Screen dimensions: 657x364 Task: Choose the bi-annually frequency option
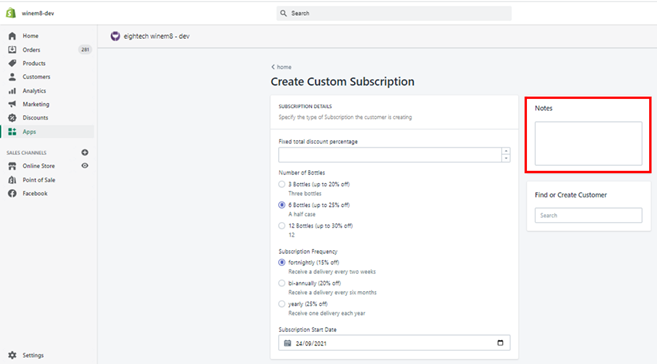click(282, 283)
